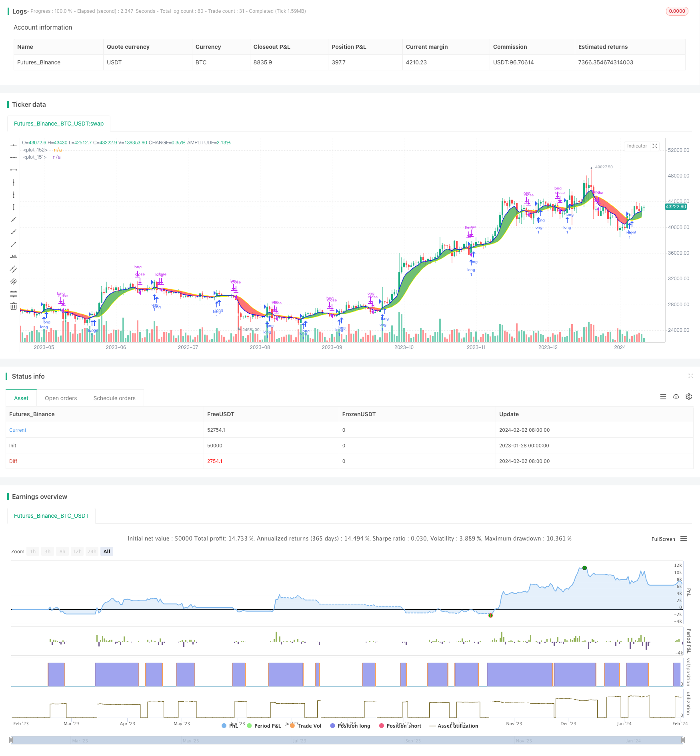Select the Futures_Binance_BTC_USDT earnings tab
700x756 pixels.
tap(51, 516)
